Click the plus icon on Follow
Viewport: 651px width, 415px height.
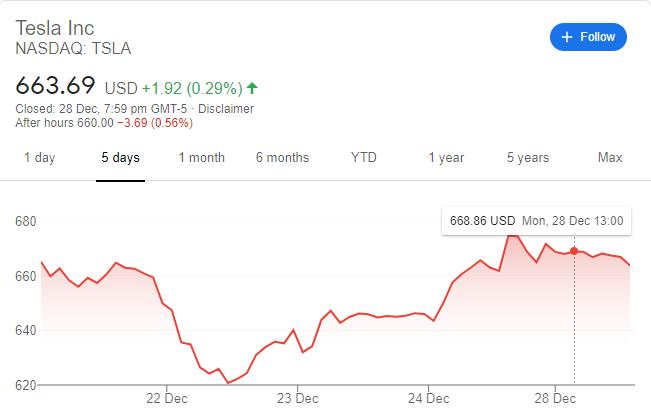click(567, 37)
